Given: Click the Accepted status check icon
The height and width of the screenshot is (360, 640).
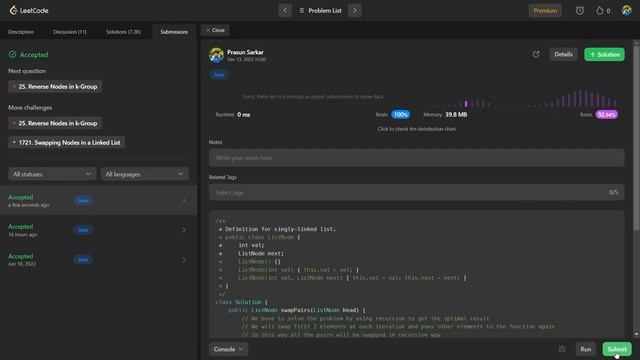Looking at the screenshot, I should click(x=13, y=54).
